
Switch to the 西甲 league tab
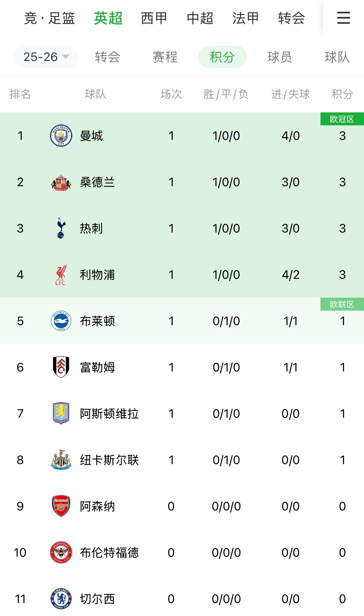tap(154, 18)
